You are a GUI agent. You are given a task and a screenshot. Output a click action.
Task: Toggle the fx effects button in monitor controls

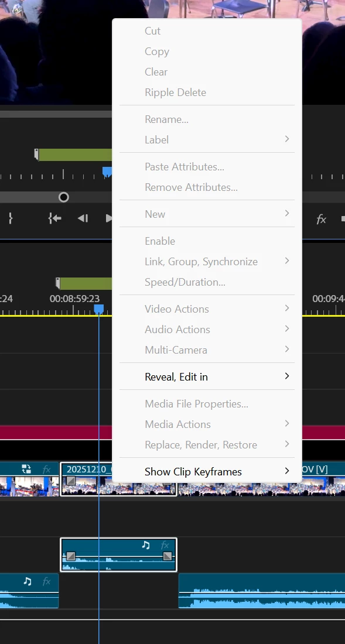coord(321,220)
